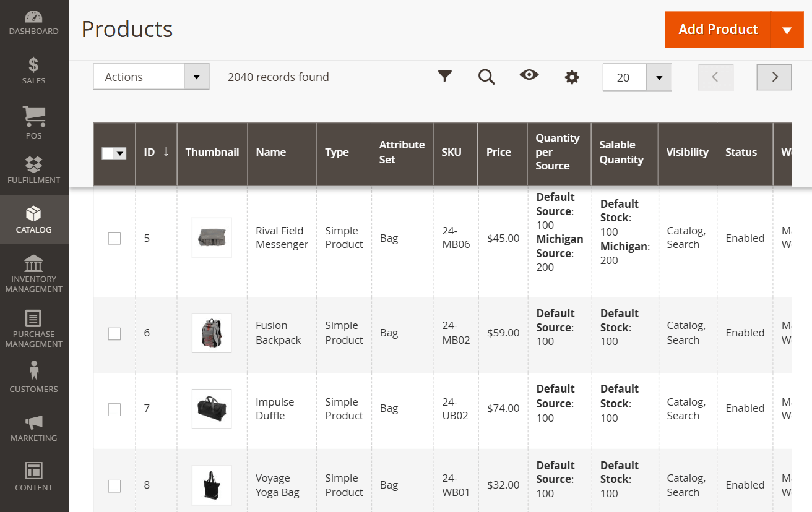Screen dimensions: 812x512
Task: Click the Add Product button
Action: pyautogui.click(x=717, y=30)
